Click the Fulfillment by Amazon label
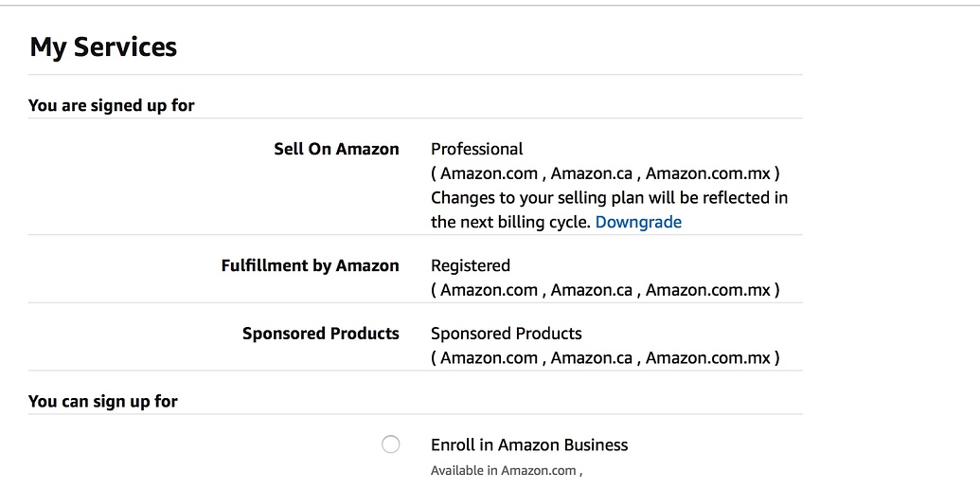The height and width of the screenshot is (490, 980). click(x=310, y=265)
